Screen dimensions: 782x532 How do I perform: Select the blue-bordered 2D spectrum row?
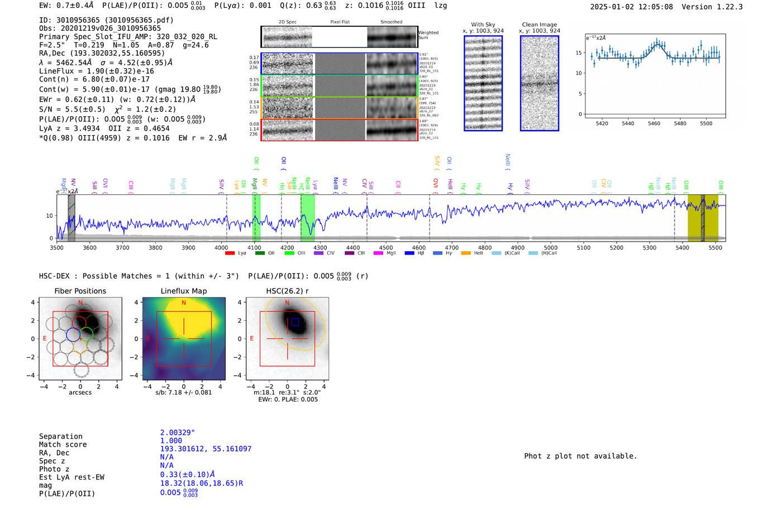[339, 64]
